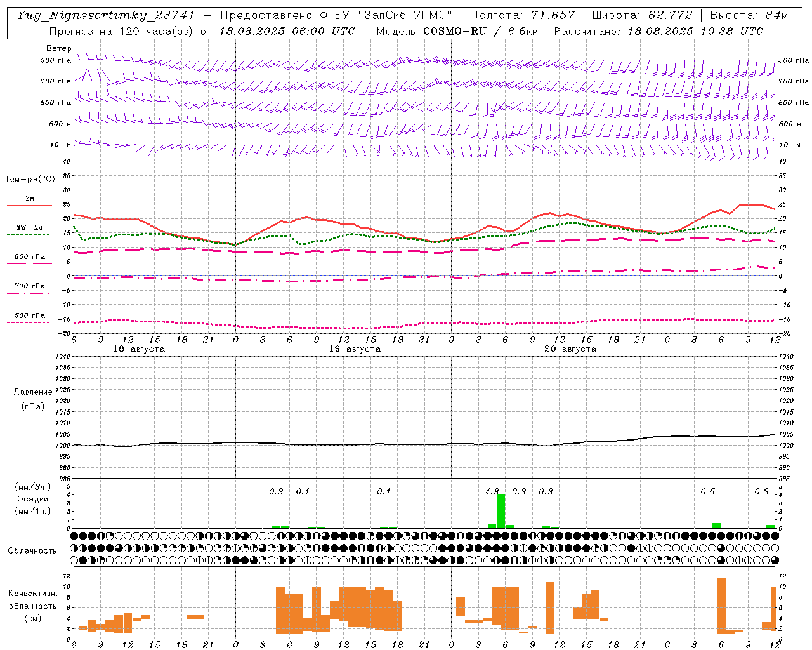
Task: Click the Высота: 84м header field
Action: 749,15
